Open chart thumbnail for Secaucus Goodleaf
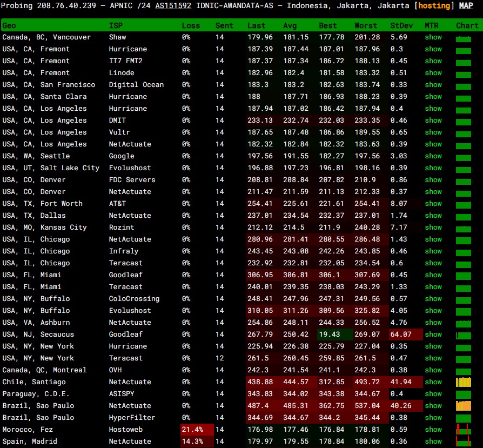 (464, 335)
